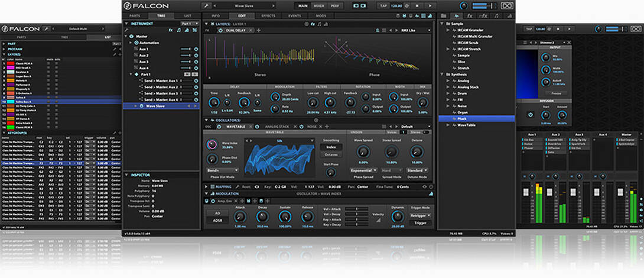Open the Retrigger Trigger Mode dropdown

(420, 215)
